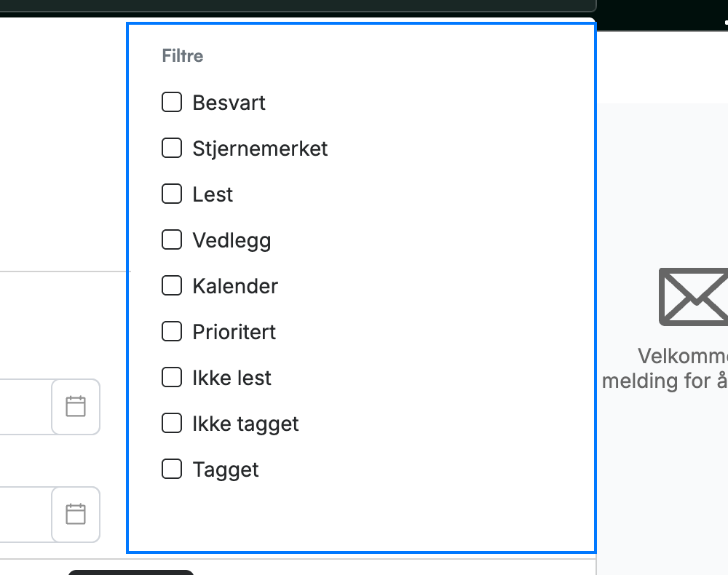Check the Ikke tagget filter box
This screenshot has width=728, height=575.
pos(172,424)
